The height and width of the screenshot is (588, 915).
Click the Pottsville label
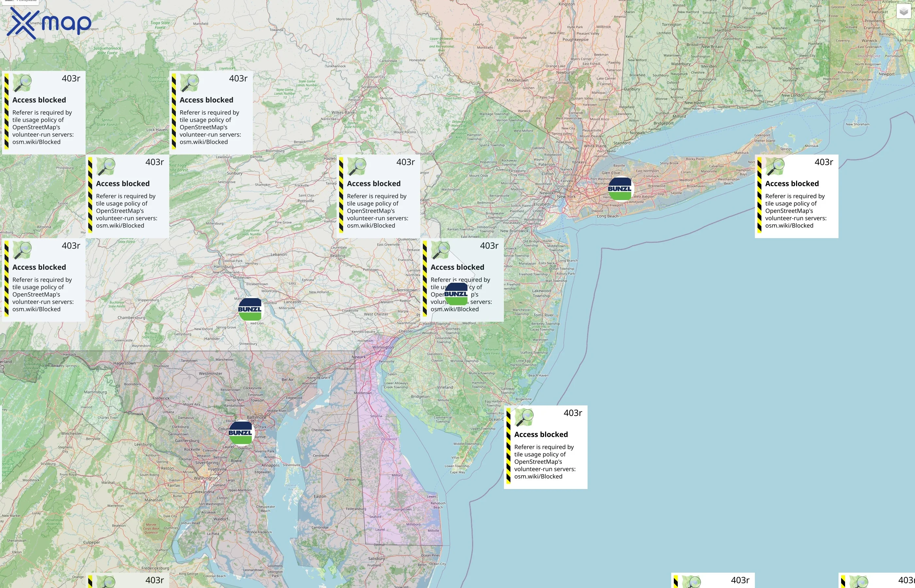pos(306,201)
